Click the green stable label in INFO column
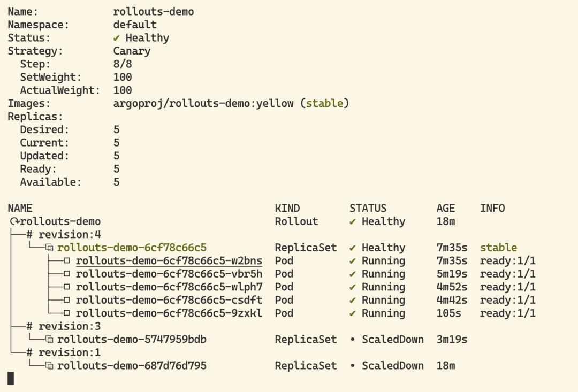This screenshot has width=578, height=392. (x=498, y=248)
